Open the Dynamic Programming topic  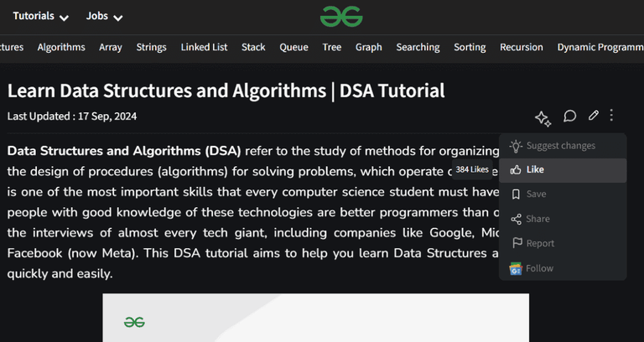coord(600,47)
